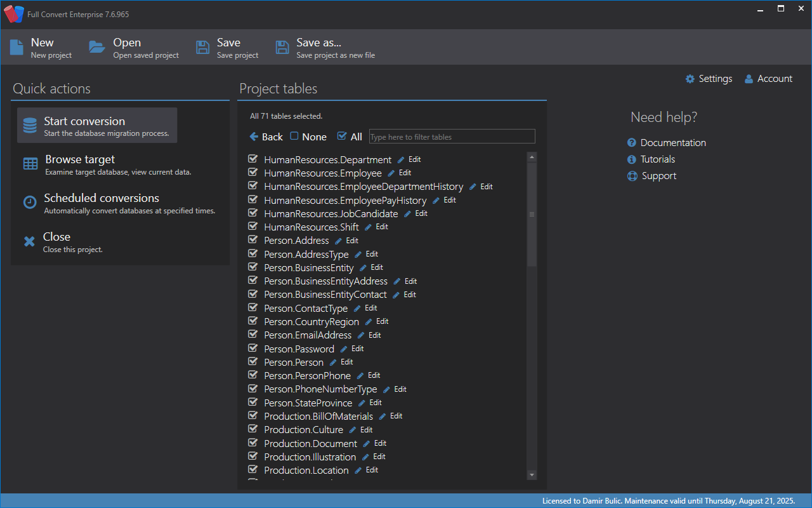Toggle the Person.Password table checkbox
Screen dimensions: 812x508
[x=252, y=348]
